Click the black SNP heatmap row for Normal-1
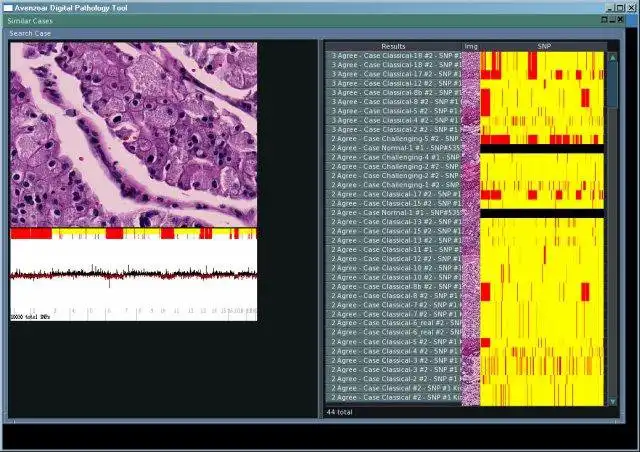Viewport: 640px width, 452px height. (543, 149)
